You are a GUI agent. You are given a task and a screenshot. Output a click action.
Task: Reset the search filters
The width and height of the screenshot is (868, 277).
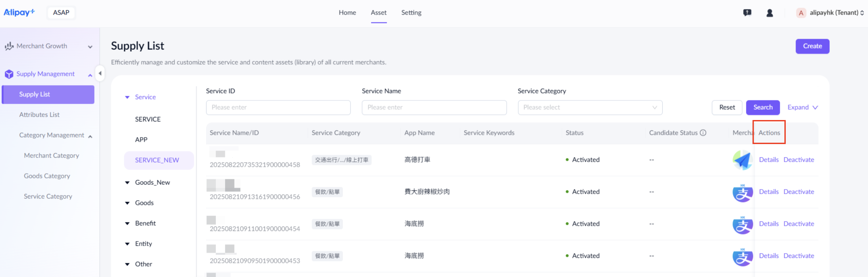click(726, 107)
